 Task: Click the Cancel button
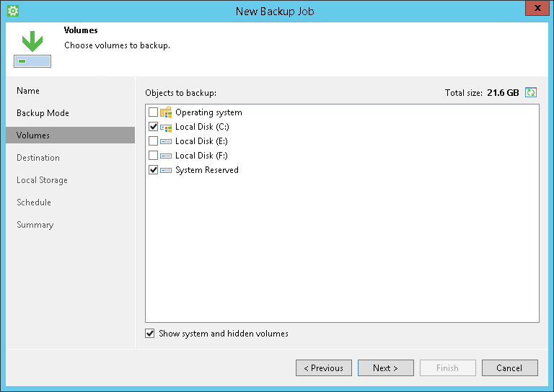pyautogui.click(x=510, y=368)
